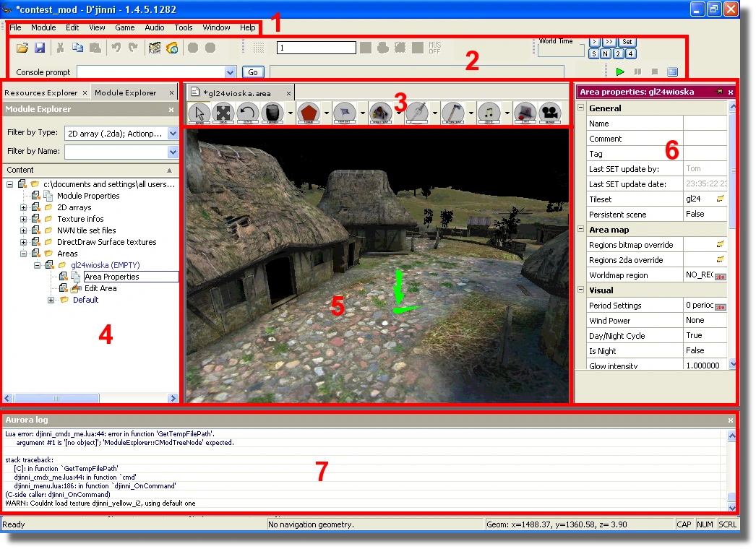
Task: Click the blue console window icon
Action: (x=673, y=72)
